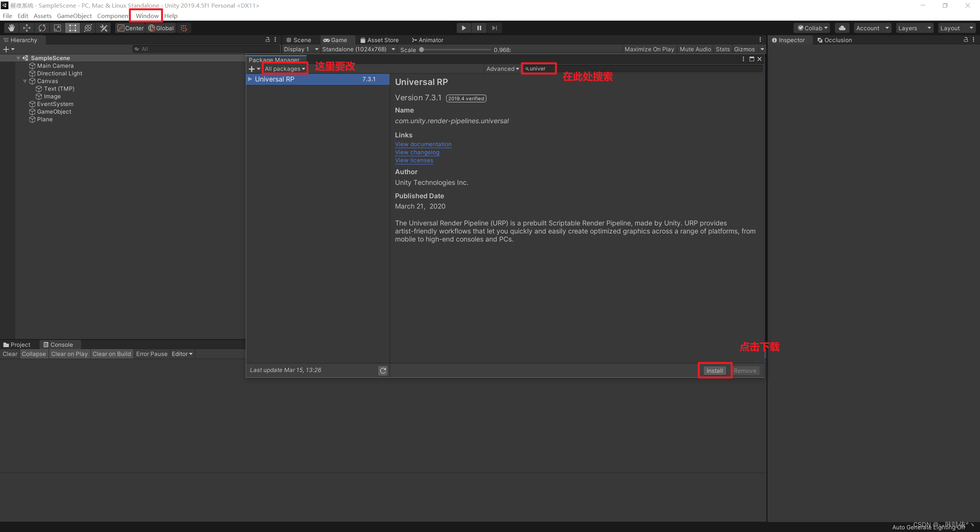
Task: Open Standalone resolution dropdown
Action: click(x=359, y=49)
